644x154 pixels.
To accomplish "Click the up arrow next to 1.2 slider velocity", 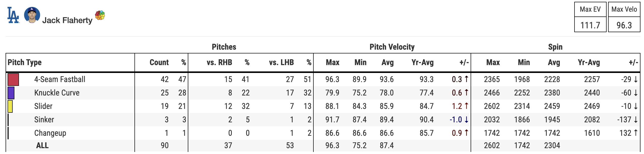I will [x=466, y=106].
